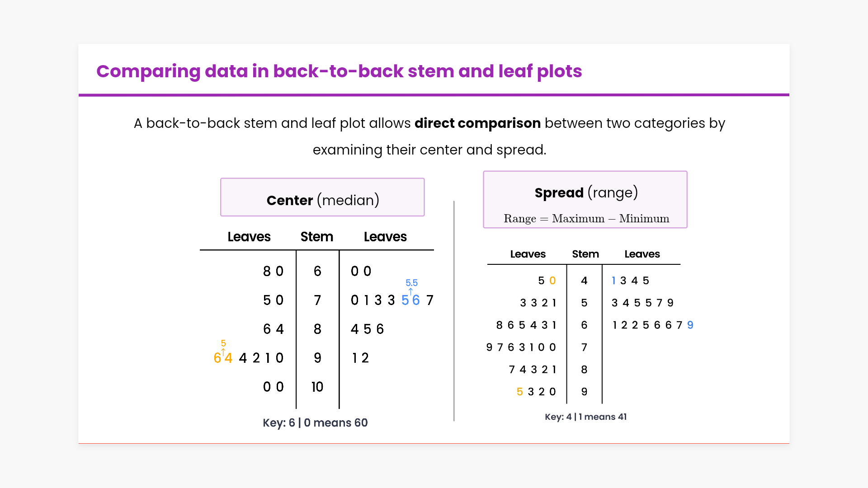
Task: Click the 'Key: 4 | 1 means 41' caption
Action: 586,417
